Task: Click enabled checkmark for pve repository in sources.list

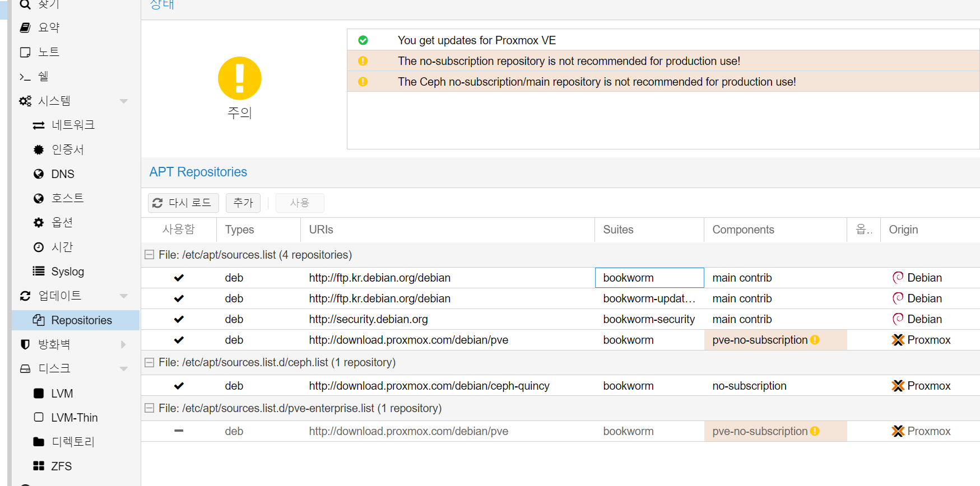Action: pos(179,340)
